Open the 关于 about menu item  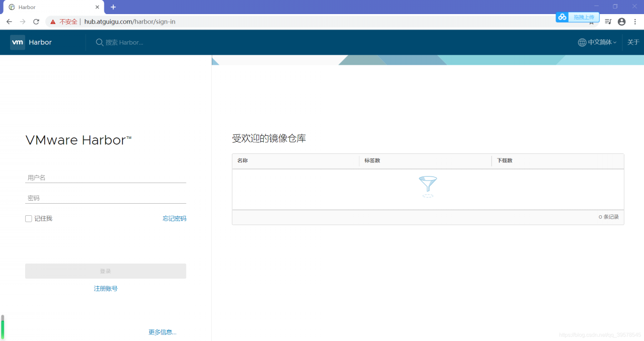pos(633,42)
